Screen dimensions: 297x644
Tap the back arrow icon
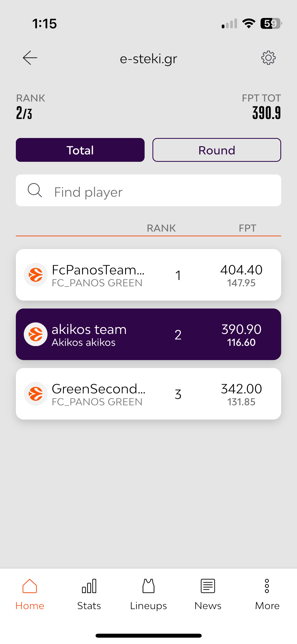30,58
